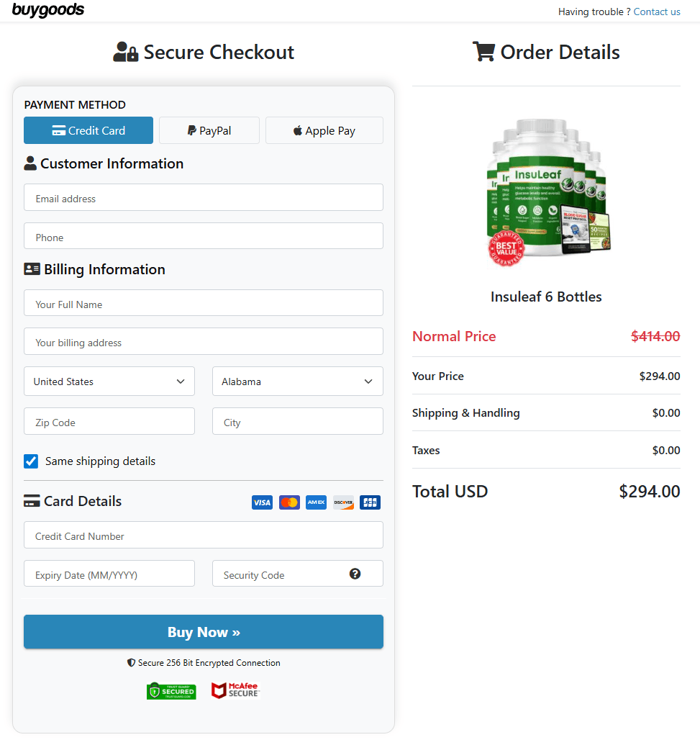The image size is (700, 745).
Task: Click the JCB card icon
Action: [370, 502]
